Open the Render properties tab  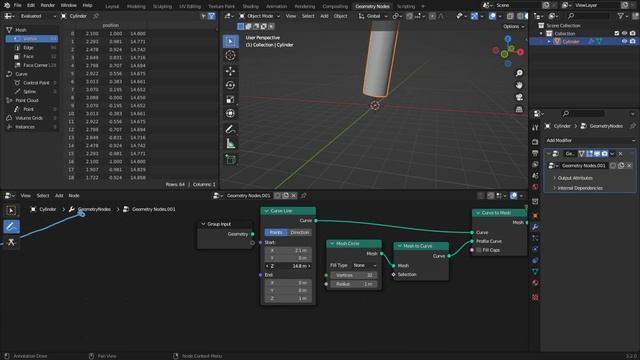pos(535,142)
